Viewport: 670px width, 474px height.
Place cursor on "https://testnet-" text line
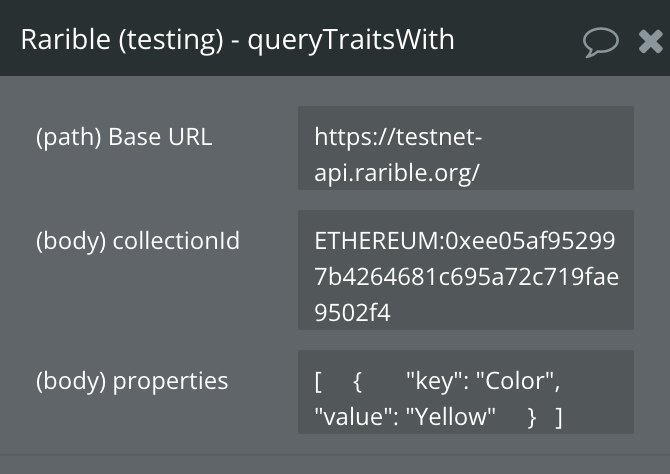398,137
